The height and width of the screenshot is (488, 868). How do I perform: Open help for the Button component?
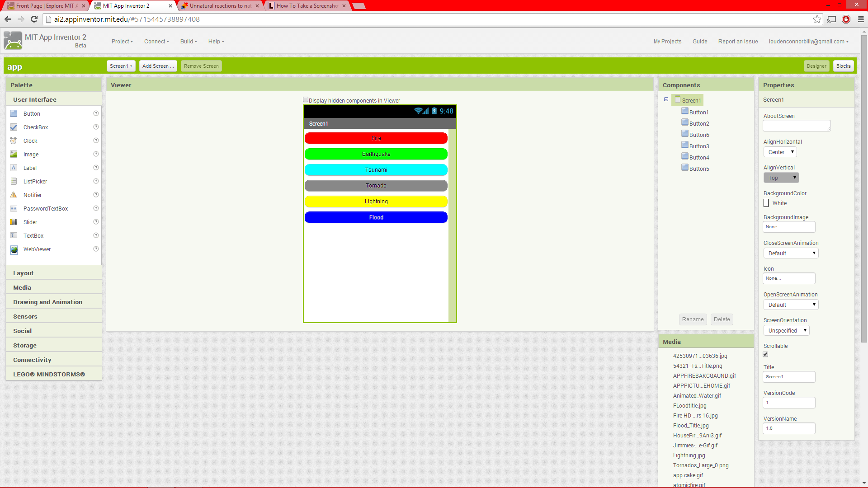(96, 113)
